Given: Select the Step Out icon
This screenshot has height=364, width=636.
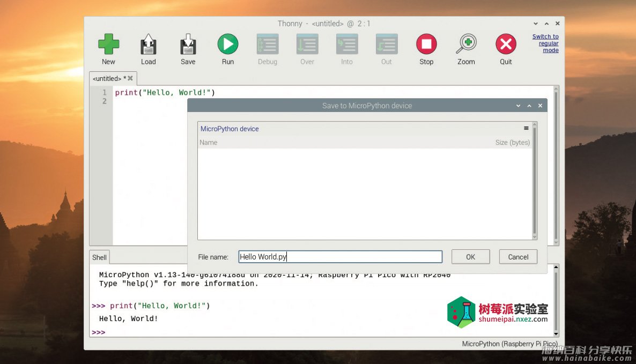Looking at the screenshot, I should 387,44.
